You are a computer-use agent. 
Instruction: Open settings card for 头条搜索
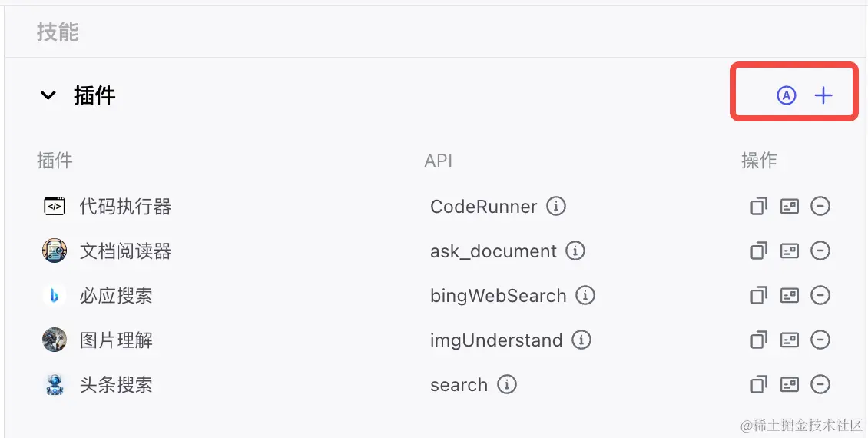790,384
